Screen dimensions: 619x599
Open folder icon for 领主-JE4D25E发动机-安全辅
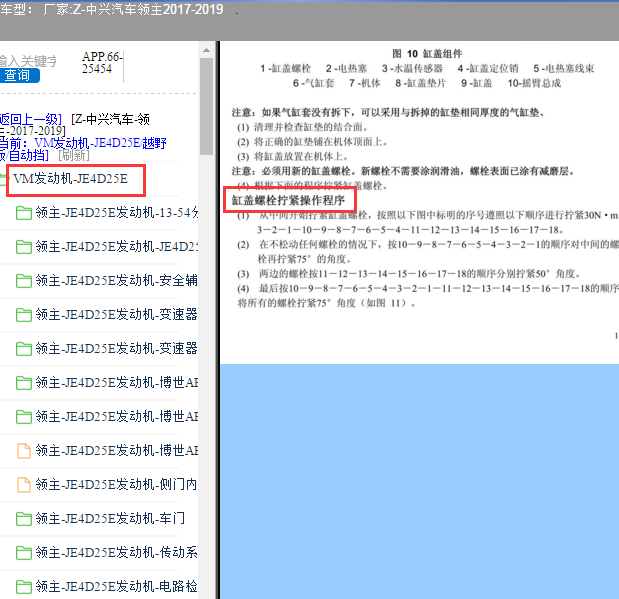[24, 281]
